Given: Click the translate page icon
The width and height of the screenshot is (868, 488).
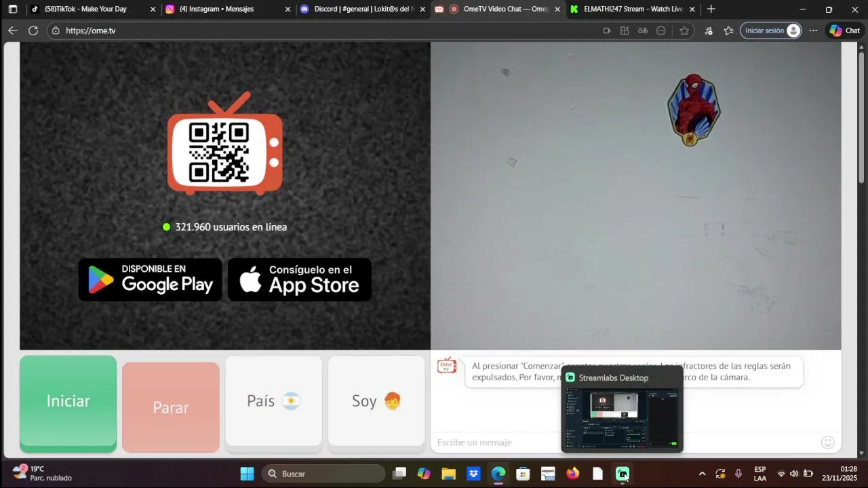Looking at the screenshot, I should click(x=643, y=30).
